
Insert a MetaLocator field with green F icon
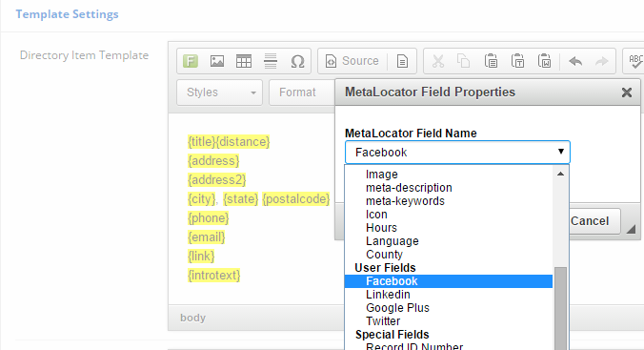coord(191,61)
